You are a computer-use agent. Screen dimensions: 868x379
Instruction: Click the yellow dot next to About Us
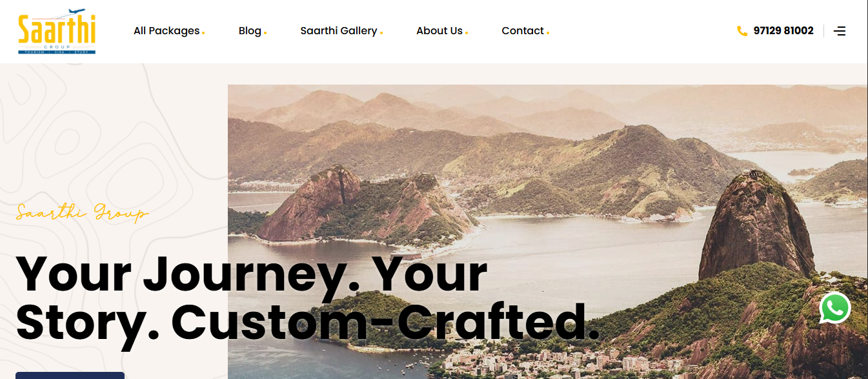[x=467, y=32]
